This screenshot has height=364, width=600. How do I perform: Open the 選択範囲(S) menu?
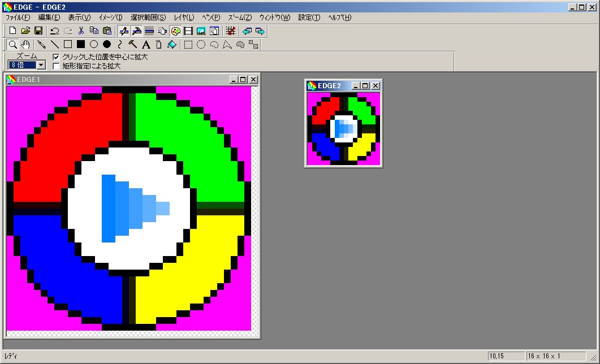click(x=148, y=18)
